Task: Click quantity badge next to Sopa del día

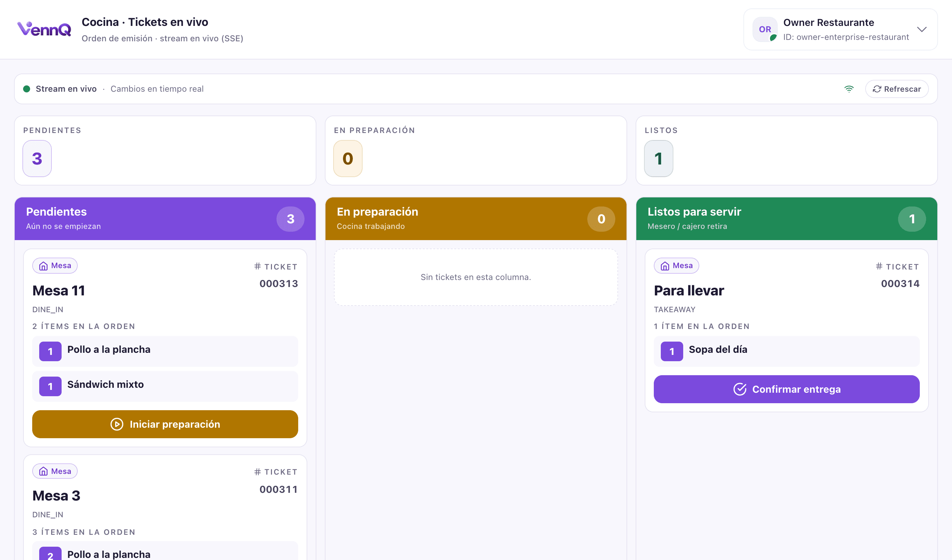Action: tap(672, 351)
